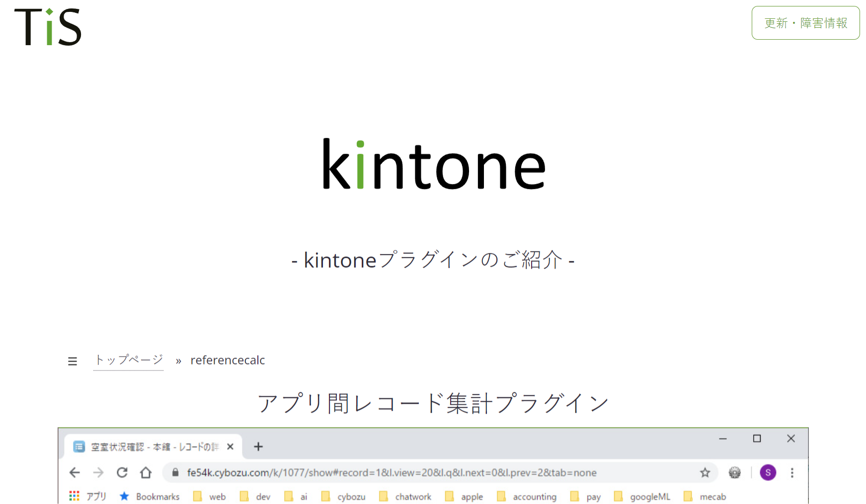Screen dimensions: 866x504
Task: Open the googleML bookmark folder
Action: (x=642, y=497)
